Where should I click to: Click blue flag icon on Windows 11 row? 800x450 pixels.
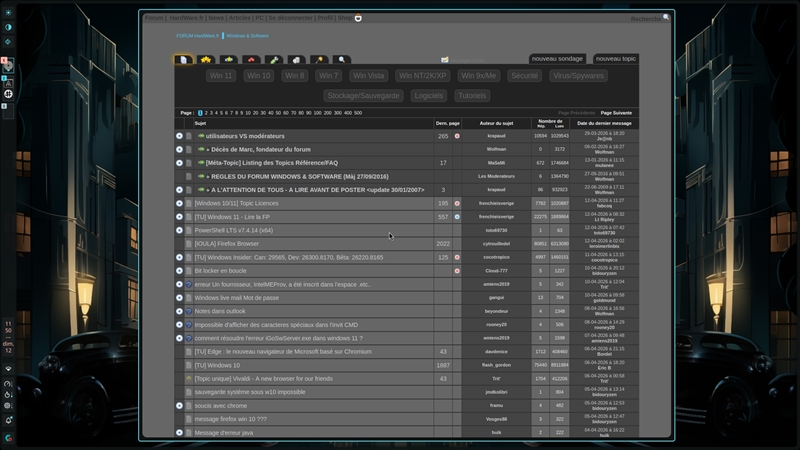point(457,216)
